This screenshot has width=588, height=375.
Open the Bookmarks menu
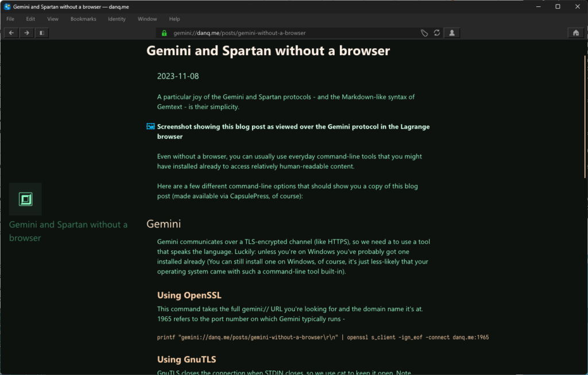(x=83, y=18)
